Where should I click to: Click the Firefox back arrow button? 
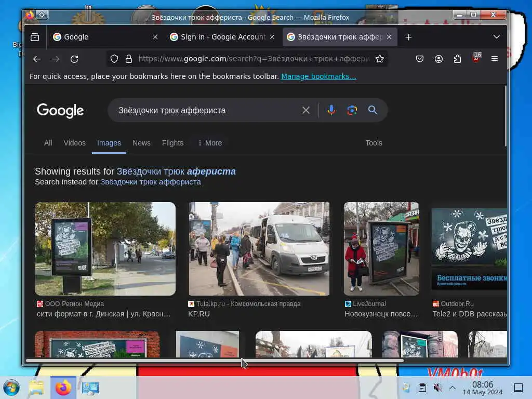pos(37,59)
